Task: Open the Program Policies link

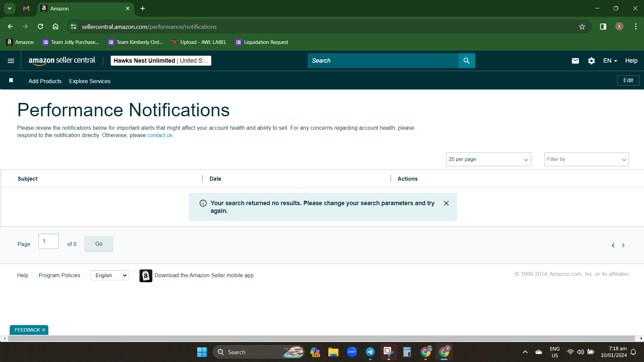Action: pyautogui.click(x=59, y=275)
